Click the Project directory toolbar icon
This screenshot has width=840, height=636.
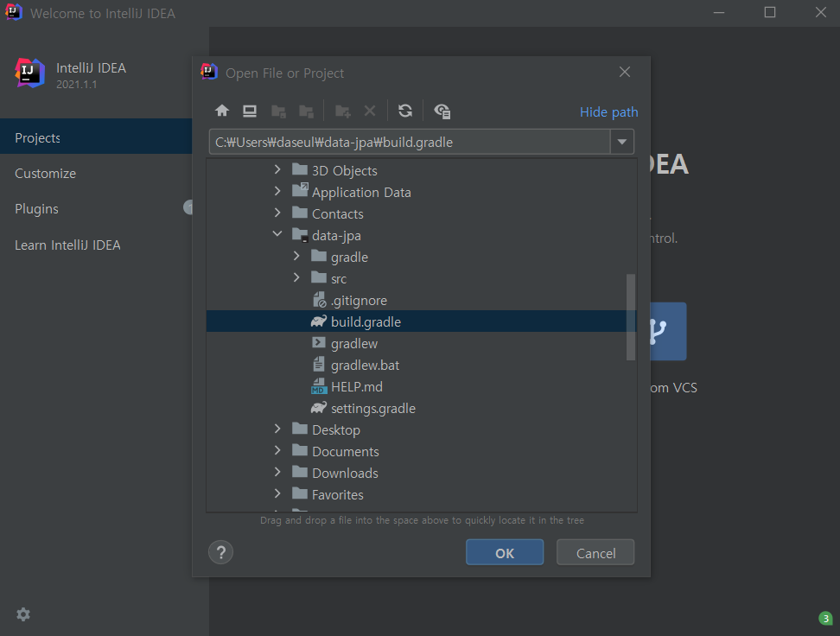[x=278, y=111]
